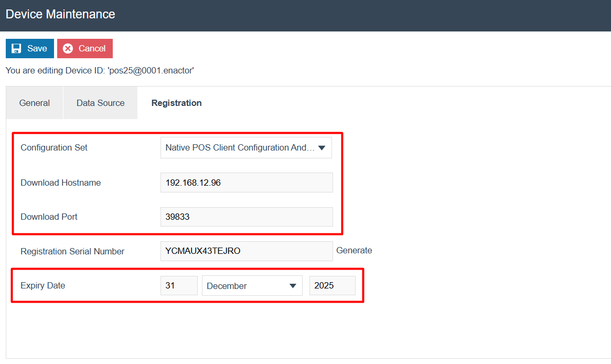Switch to the Data Source tab
The image size is (611, 364).
(100, 103)
